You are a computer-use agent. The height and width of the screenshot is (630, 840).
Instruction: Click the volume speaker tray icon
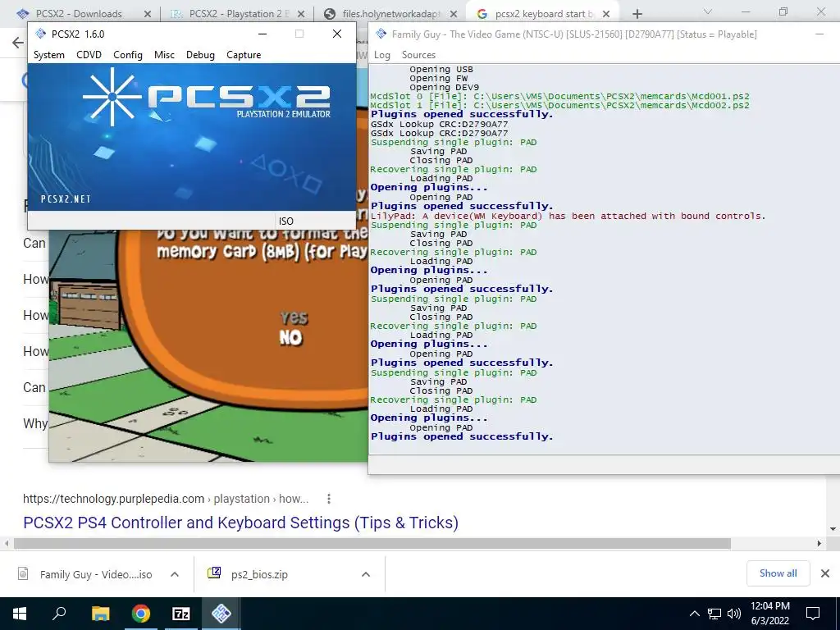tap(734, 614)
